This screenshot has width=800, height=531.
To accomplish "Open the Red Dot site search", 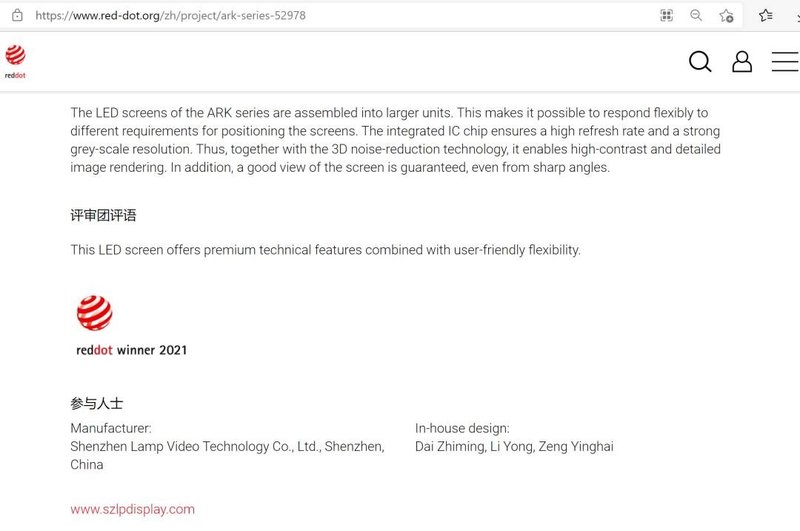I will [700, 62].
